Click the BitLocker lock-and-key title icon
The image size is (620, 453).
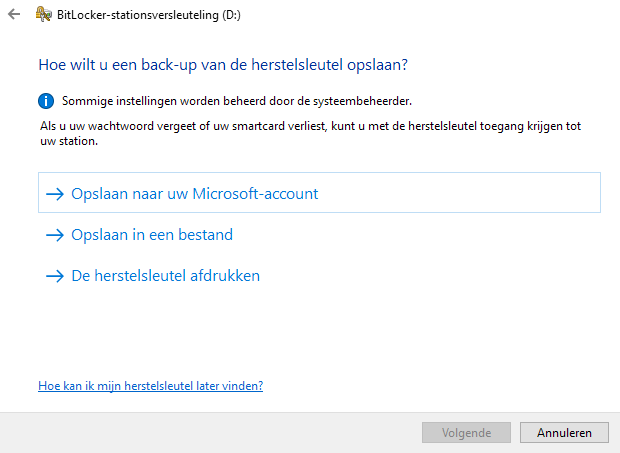click(43, 15)
